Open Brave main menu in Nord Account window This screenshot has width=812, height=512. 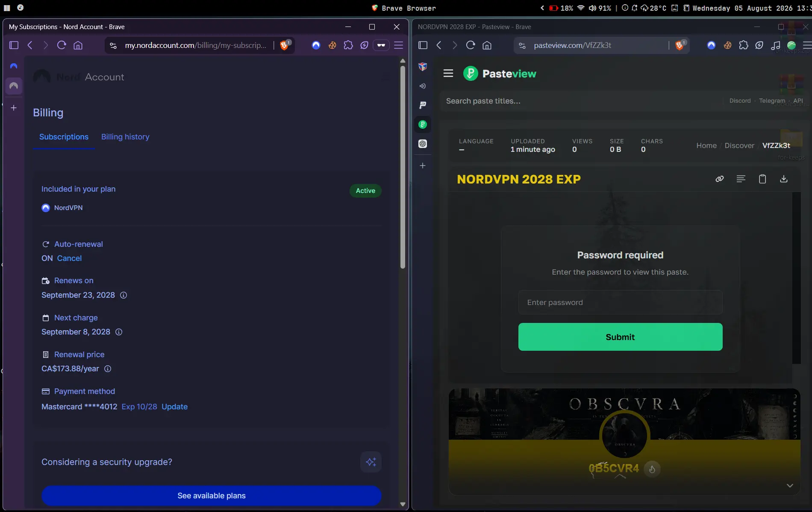tap(398, 45)
